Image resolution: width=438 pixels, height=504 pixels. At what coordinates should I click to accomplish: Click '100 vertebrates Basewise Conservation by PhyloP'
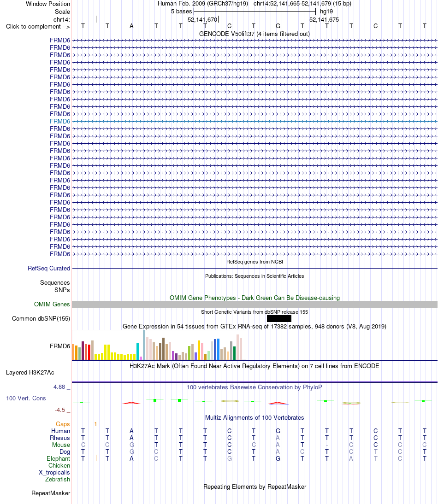(255, 387)
